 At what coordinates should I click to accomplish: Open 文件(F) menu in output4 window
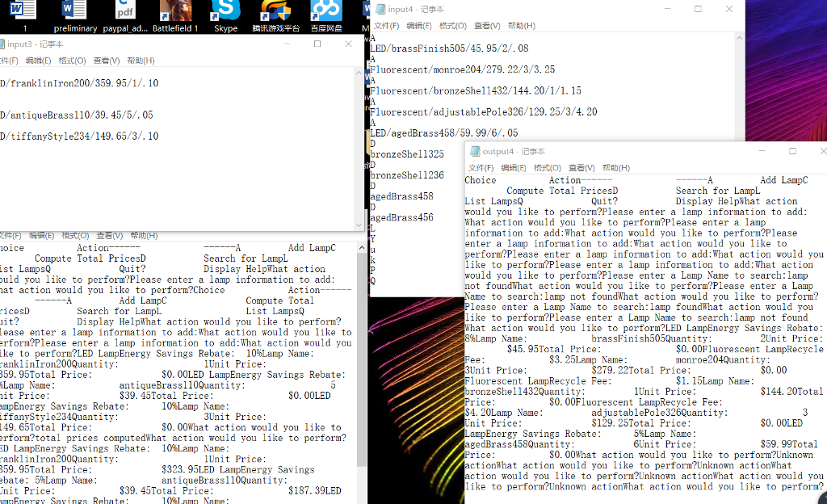click(481, 168)
